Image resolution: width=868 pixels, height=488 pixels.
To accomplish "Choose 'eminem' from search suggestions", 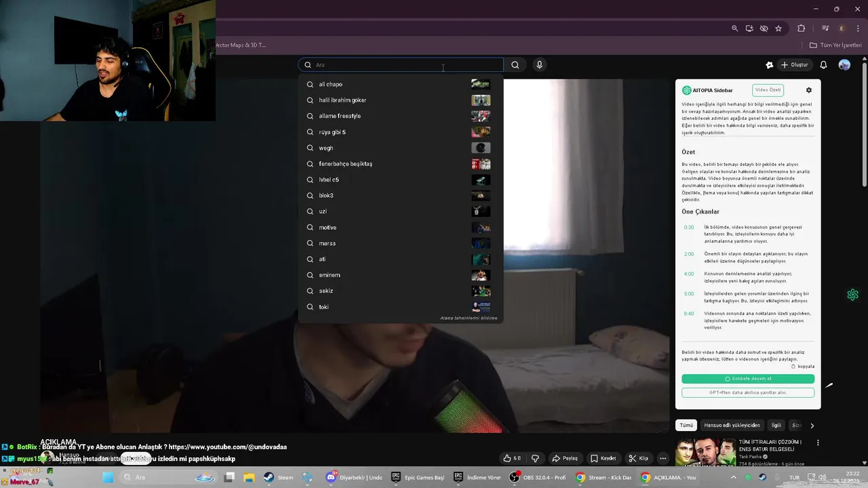I will point(401,275).
